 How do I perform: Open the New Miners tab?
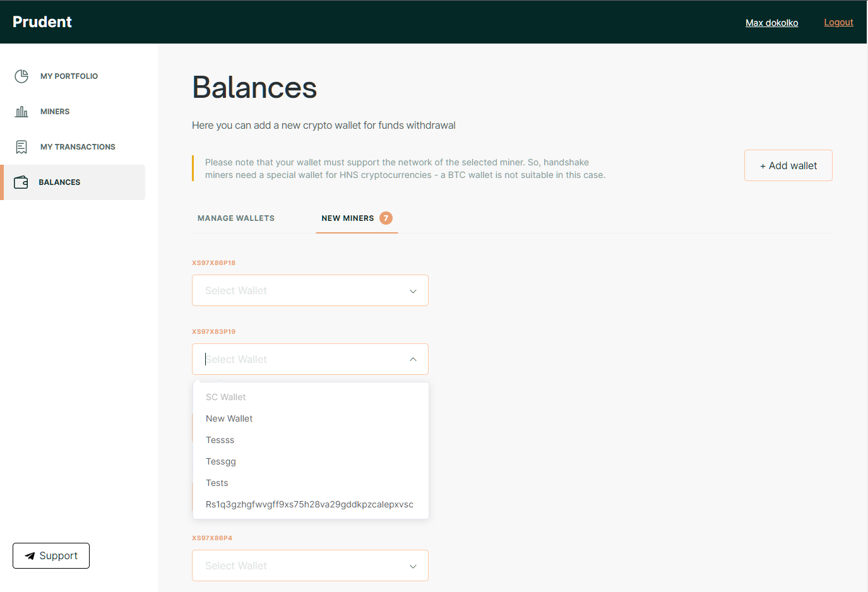pos(357,218)
